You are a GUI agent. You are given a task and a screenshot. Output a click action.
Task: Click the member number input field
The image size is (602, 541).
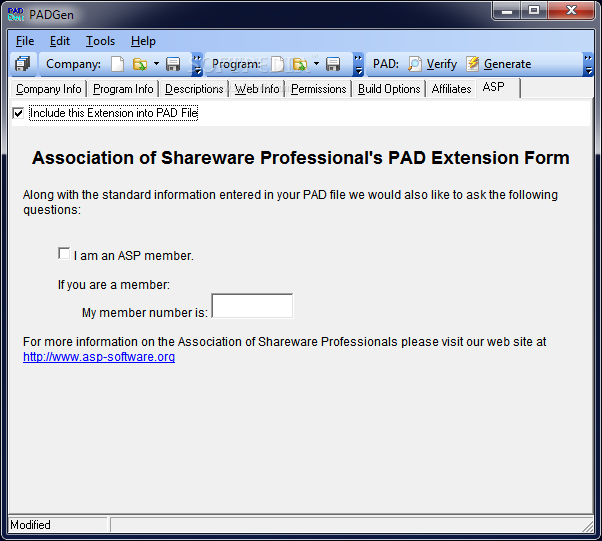coord(252,306)
